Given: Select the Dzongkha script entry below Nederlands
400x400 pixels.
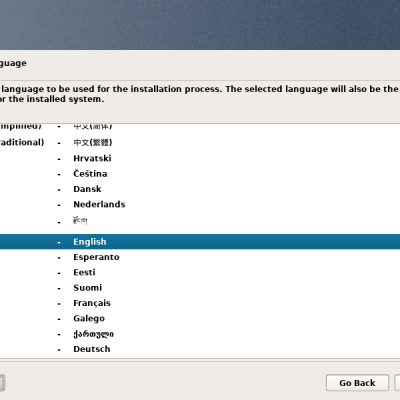Looking at the screenshot, I should coord(200,221).
